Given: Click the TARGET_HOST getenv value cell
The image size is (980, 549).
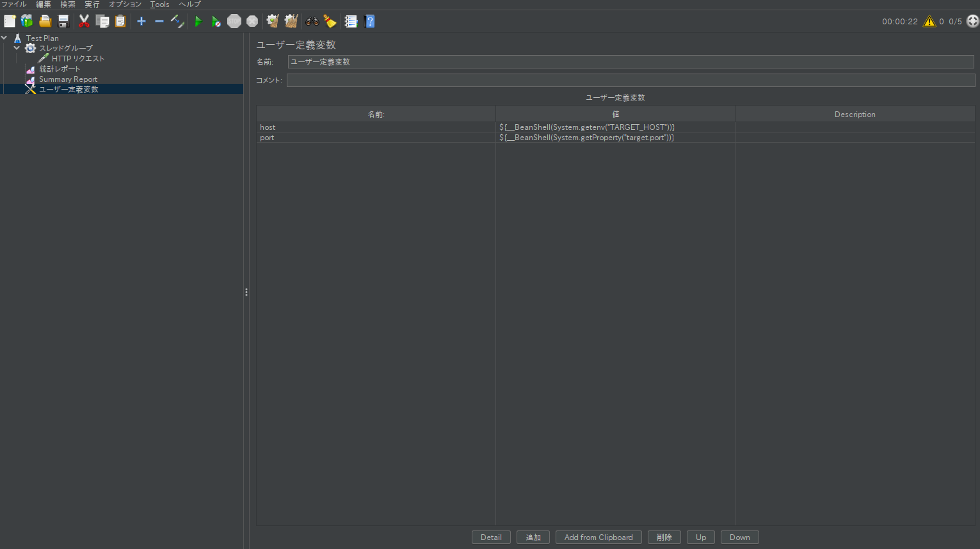Looking at the screenshot, I should click(615, 127).
